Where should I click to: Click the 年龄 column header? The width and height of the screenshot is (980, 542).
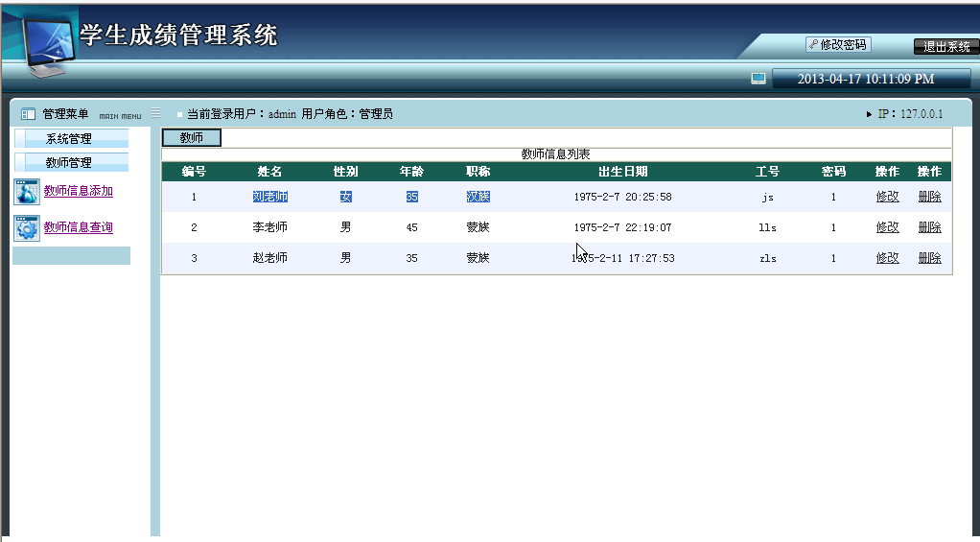411,172
